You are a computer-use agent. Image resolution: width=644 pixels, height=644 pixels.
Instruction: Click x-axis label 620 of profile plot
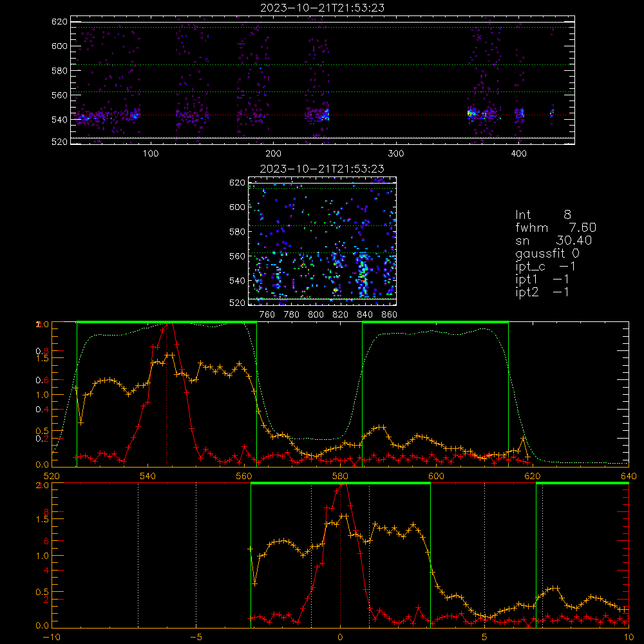pos(533,476)
